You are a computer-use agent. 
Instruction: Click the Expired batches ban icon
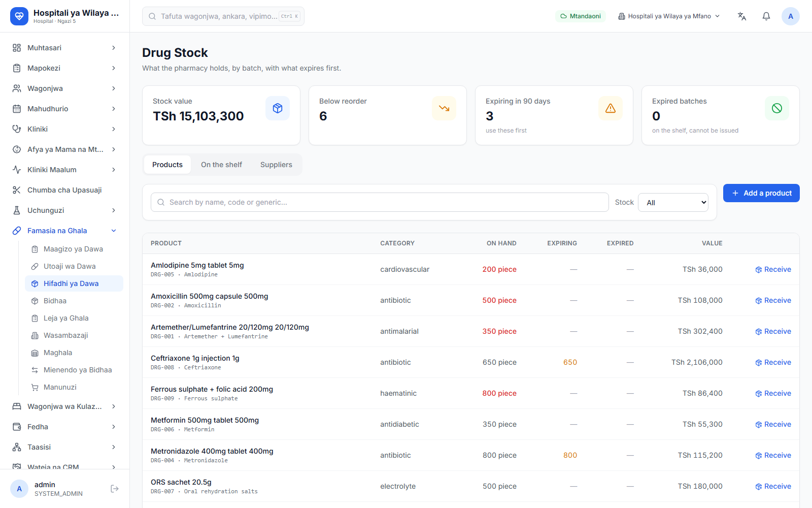click(x=777, y=108)
